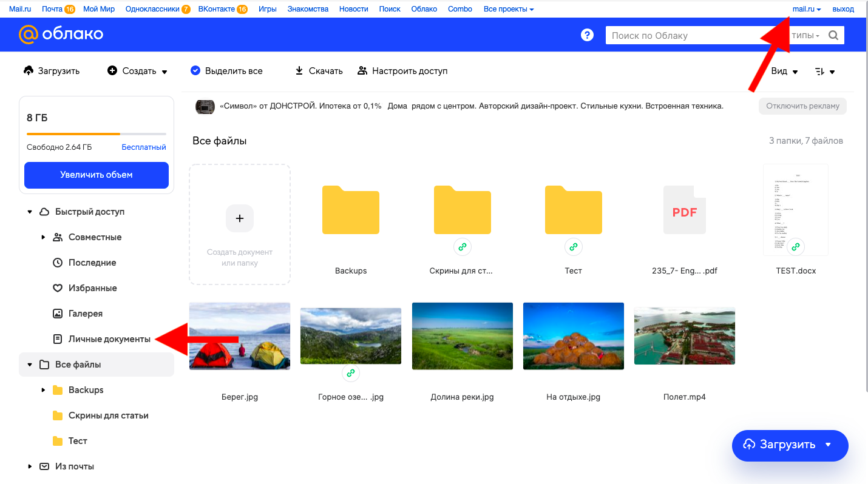
Task: Expand the Из почты tree section
Action: pos(30,466)
